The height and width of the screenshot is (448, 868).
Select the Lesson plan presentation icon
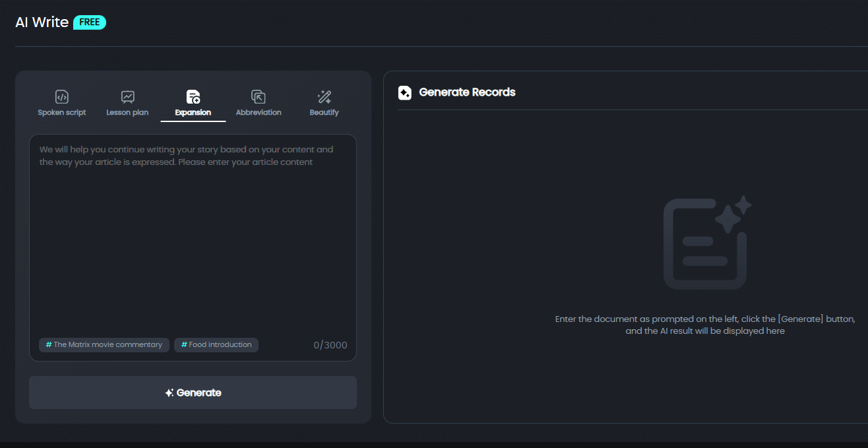click(x=127, y=97)
